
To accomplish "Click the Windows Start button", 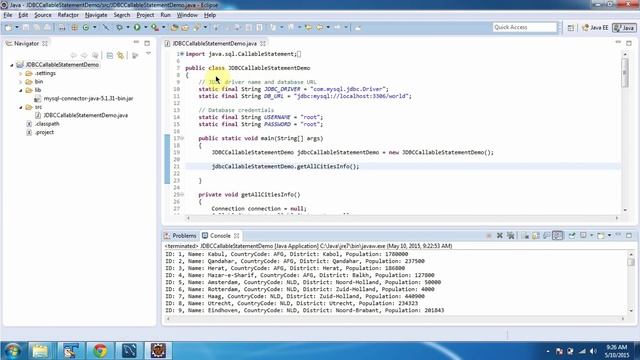I will tap(12, 351).
